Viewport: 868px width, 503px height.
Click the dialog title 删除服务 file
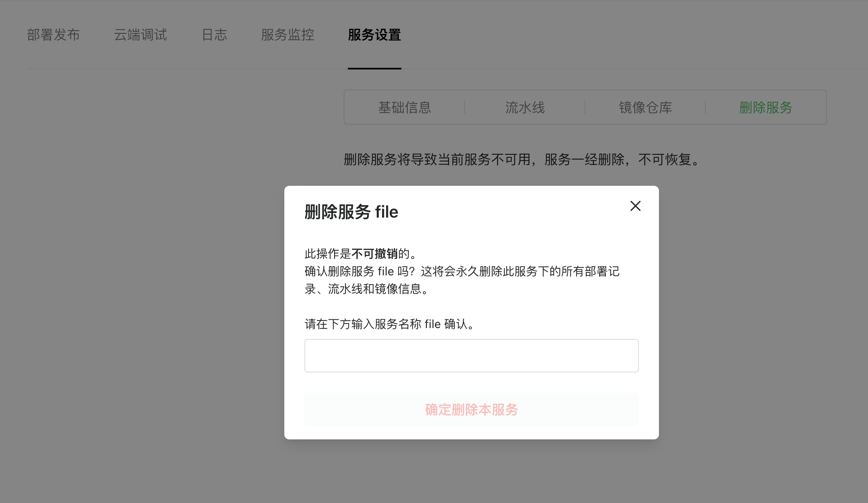tap(351, 212)
